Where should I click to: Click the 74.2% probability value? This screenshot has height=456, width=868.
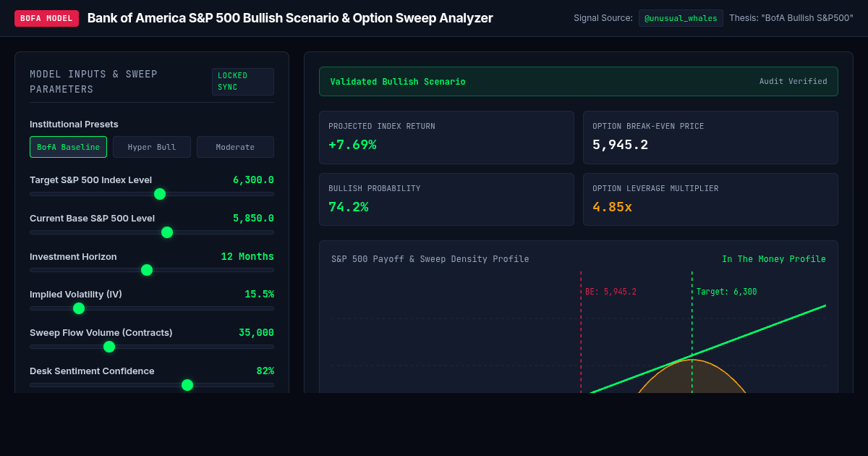click(349, 207)
